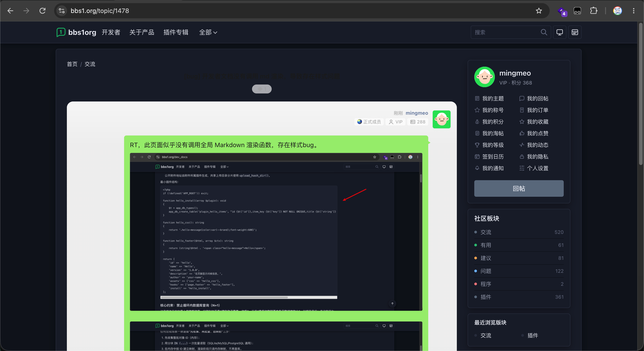Image resolution: width=644 pixels, height=351 pixels.
Task: Expand the 全部 dropdown menu
Action: tap(208, 32)
